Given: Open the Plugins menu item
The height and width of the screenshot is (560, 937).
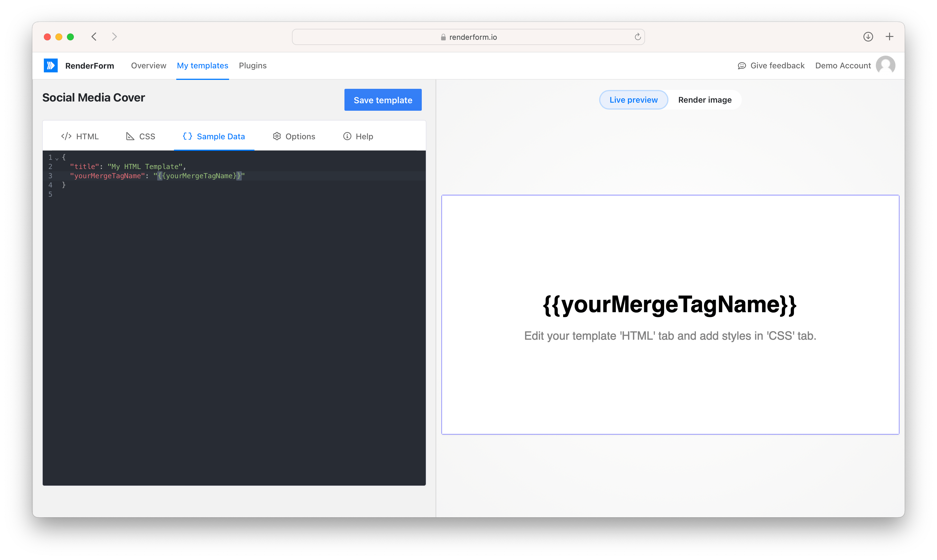Looking at the screenshot, I should coord(252,65).
